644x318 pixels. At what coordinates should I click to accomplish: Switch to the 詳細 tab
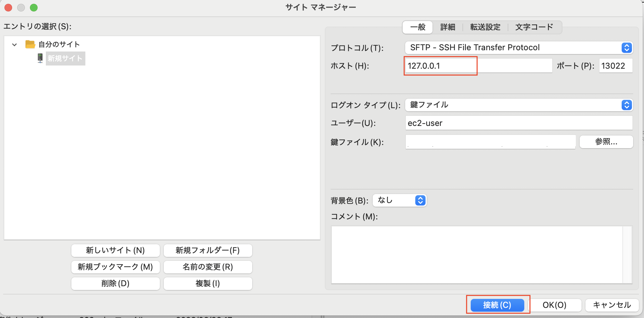pyautogui.click(x=447, y=27)
